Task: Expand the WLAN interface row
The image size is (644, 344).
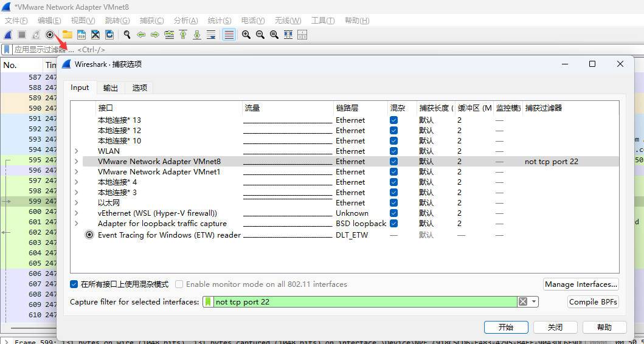Action: click(77, 151)
